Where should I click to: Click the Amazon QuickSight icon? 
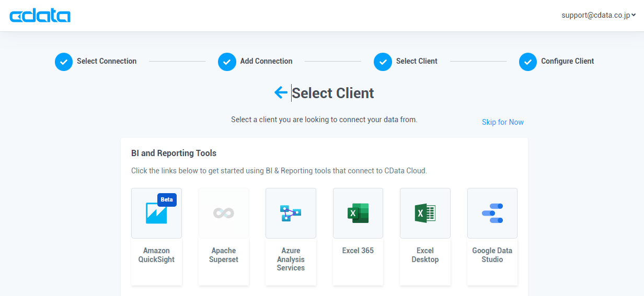pos(156,214)
